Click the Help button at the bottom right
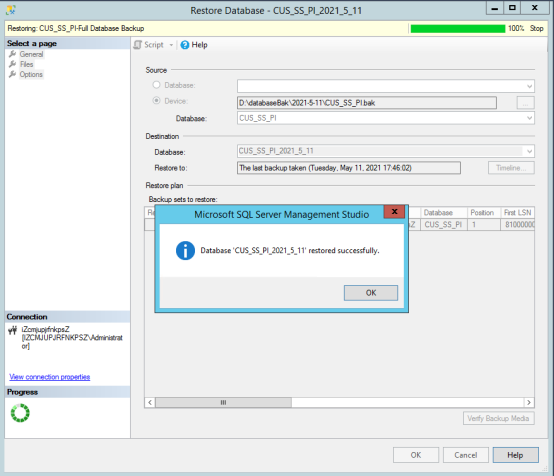The width and height of the screenshot is (554, 476). (515, 455)
